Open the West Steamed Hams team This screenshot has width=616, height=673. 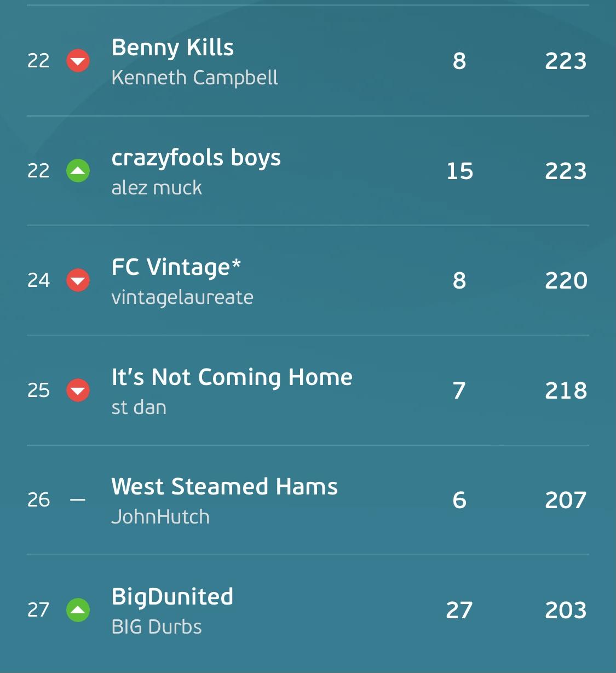coord(224,487)
